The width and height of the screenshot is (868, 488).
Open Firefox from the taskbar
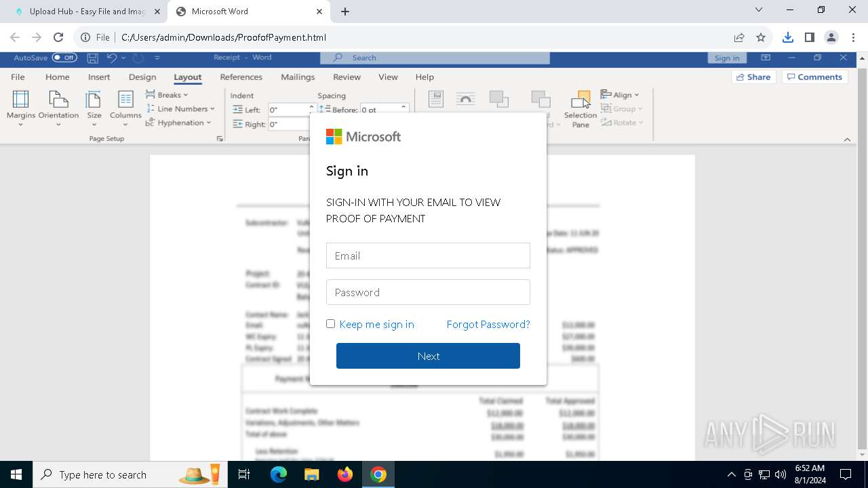pos(345,474)
